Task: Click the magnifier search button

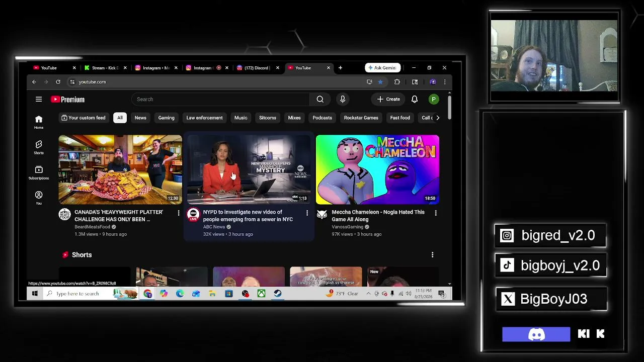Action: click(x=320, y=99)
